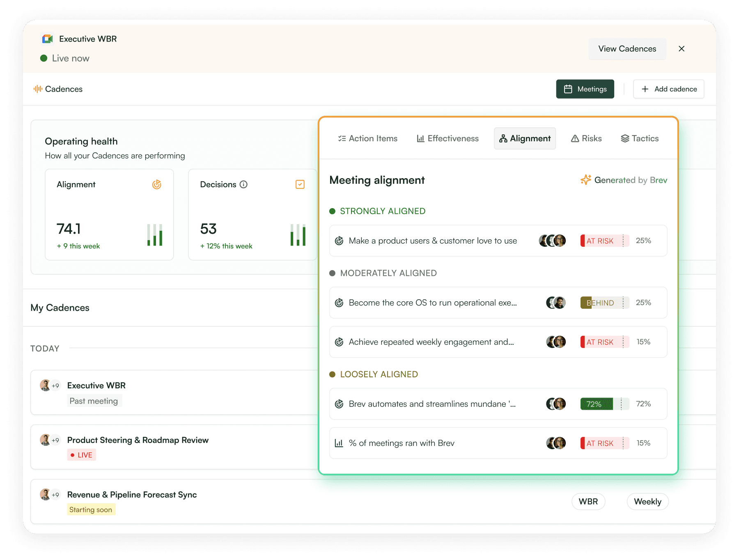Click goal icon for Achieve repeated weekly engagement

[339, 342]
